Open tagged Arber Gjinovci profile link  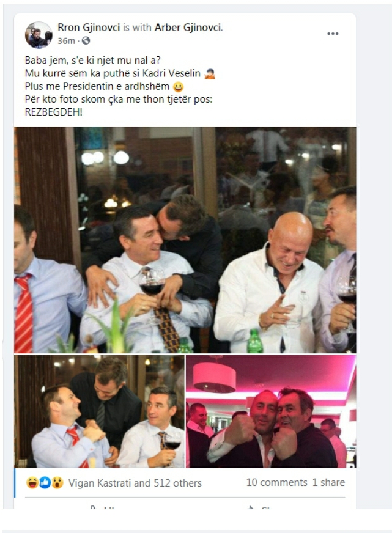pyautogui.click(x=188, y=27)
